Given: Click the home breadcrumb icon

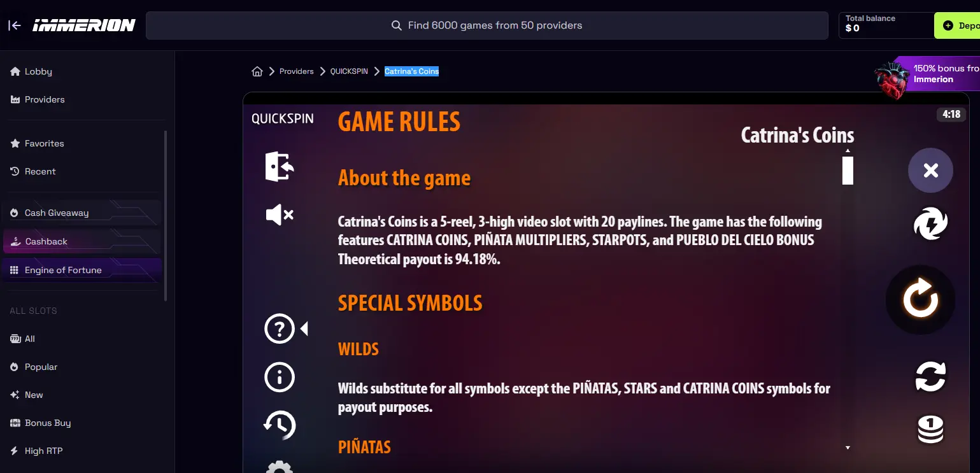Looking at the screenshot, I should click(257, 71).
